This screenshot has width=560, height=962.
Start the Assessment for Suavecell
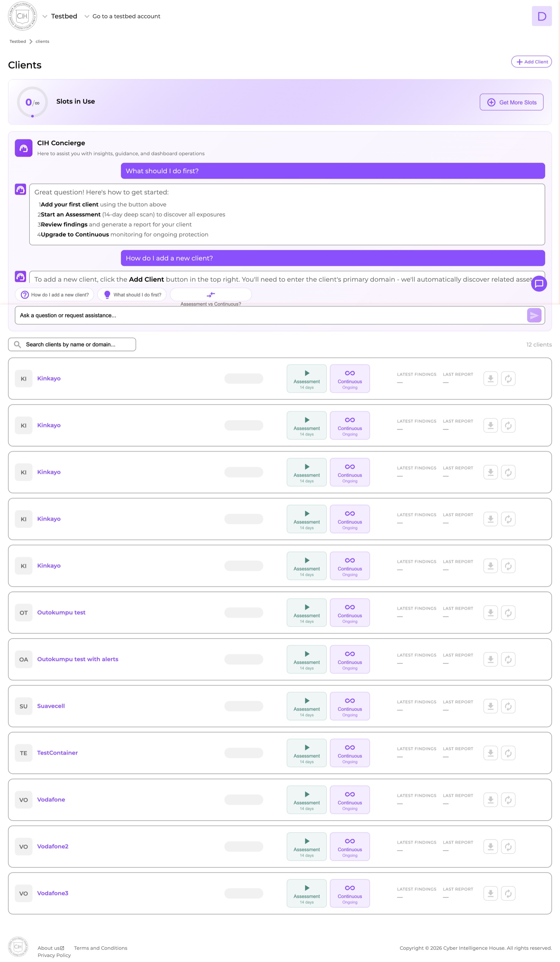click(307, 706)
